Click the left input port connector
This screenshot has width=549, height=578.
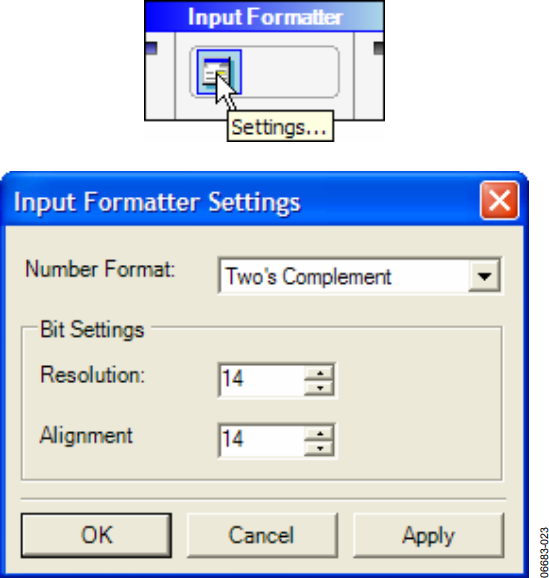[x=151, y=48]
